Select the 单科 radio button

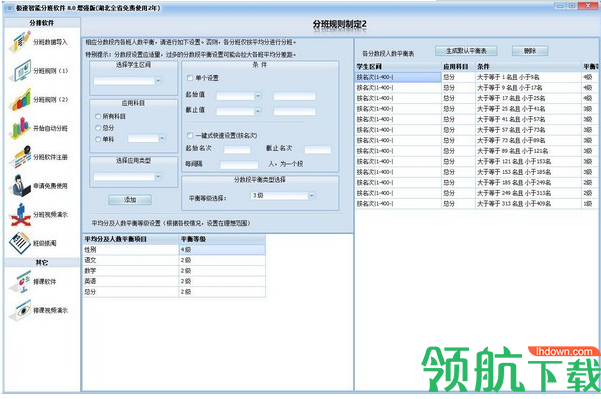pos(98,139)
